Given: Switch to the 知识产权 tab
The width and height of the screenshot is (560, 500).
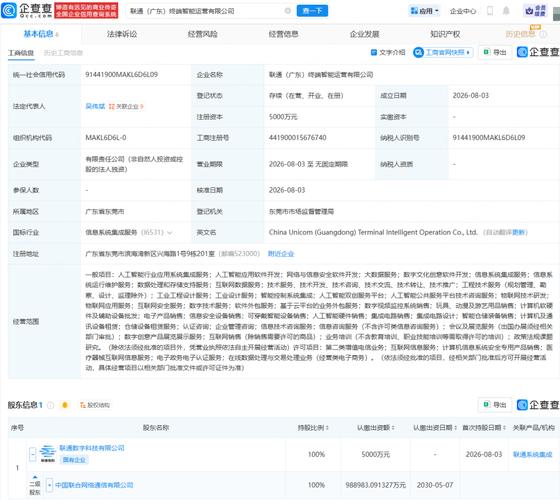Looking at the screenshot, I should (x=445, y=34).
